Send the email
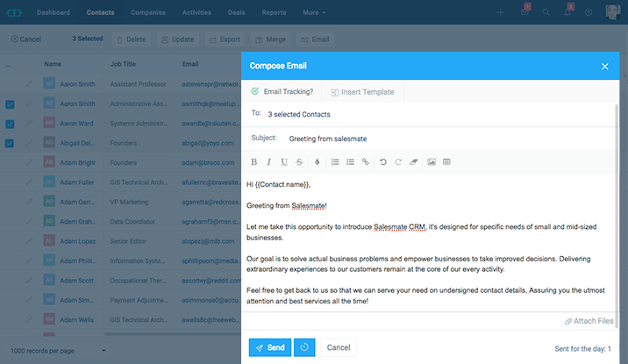The image size is (628, 364). point(270,347)
